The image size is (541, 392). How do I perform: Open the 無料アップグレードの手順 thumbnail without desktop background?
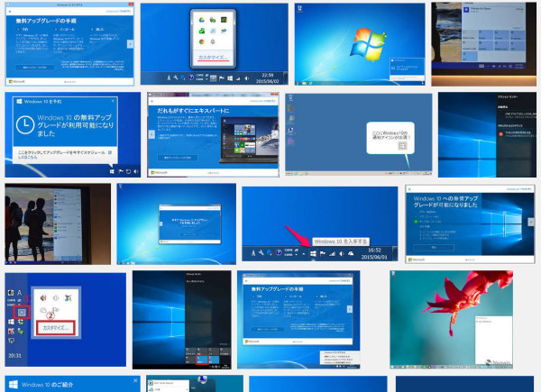click(69, 44)
